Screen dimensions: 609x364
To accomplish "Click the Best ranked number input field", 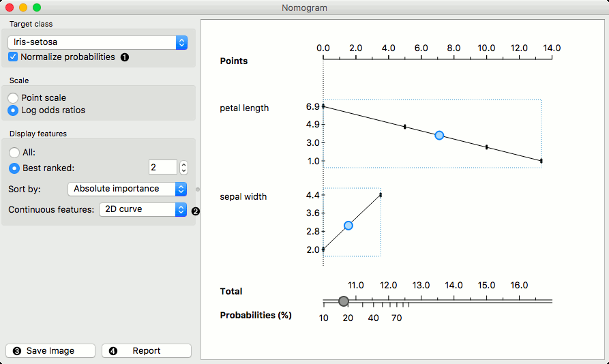I will point(162,168).
